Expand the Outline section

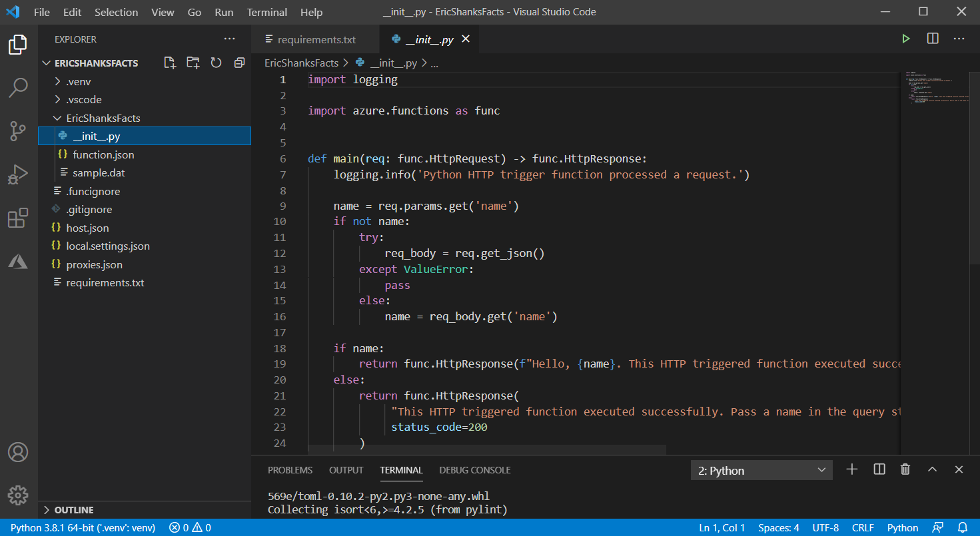(73, 510)
